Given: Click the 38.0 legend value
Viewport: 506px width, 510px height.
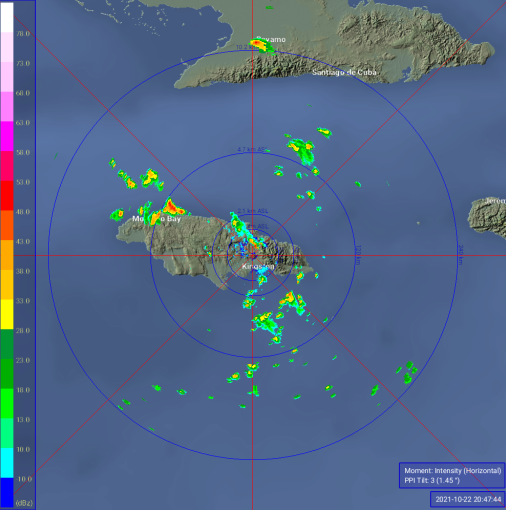Looking at the screenshot, I should click(23, 271).
